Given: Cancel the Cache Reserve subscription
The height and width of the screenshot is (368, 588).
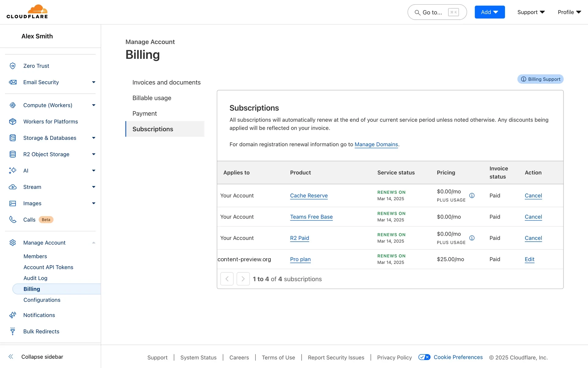Looking at the screenshot, I should click(533, 196).
